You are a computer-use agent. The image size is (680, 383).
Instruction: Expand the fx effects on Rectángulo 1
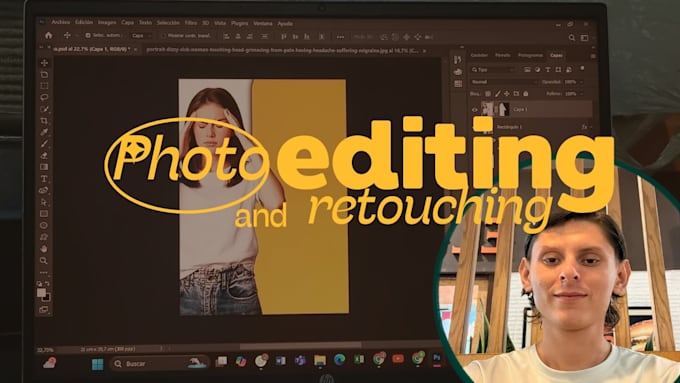click(590, 127)
